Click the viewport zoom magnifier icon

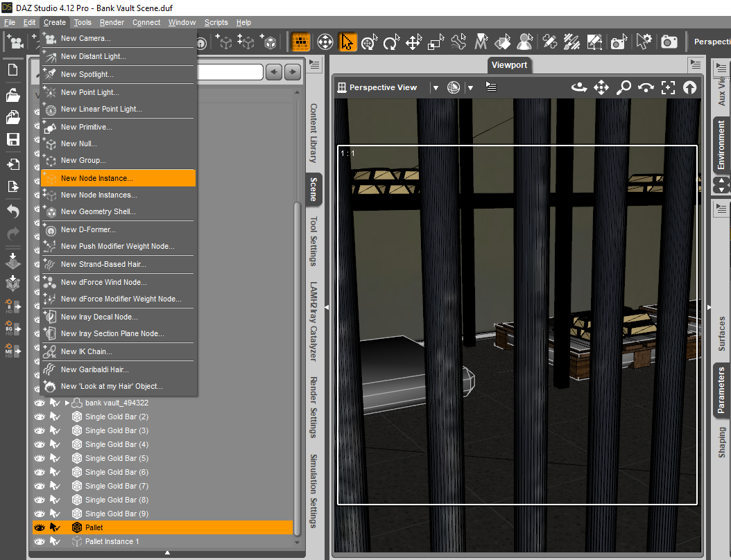623,87
